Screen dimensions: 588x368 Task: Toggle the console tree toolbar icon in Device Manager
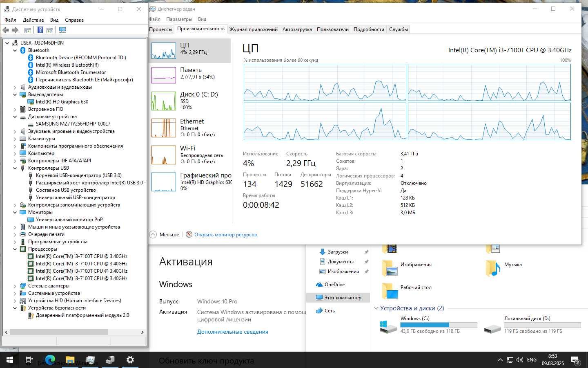pyautogui.click(x=28, y=30)
